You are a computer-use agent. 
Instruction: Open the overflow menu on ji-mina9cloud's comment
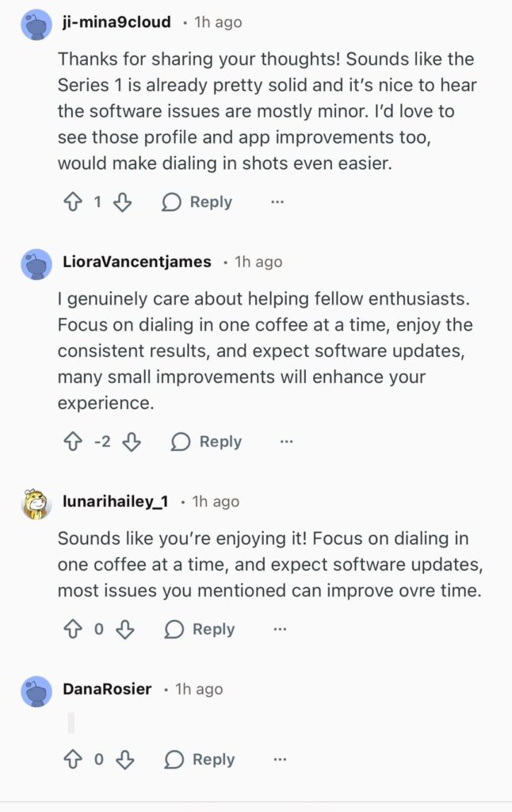click(276, 201)
